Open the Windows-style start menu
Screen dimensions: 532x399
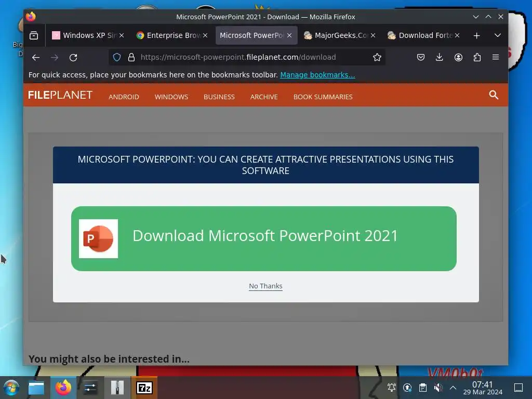point(11,388)
